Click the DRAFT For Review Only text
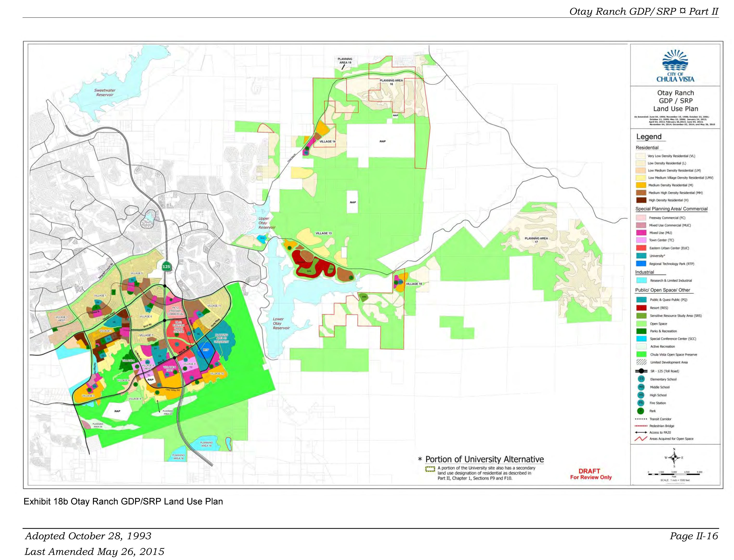The height and width of the screenshot is (560, 734). click(x=591, y=474)
